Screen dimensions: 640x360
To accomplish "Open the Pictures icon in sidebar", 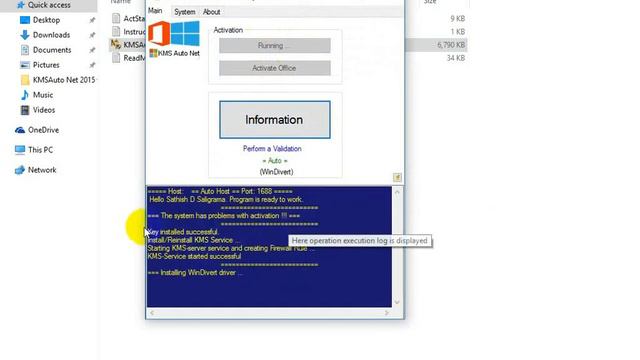I will 25,65.
